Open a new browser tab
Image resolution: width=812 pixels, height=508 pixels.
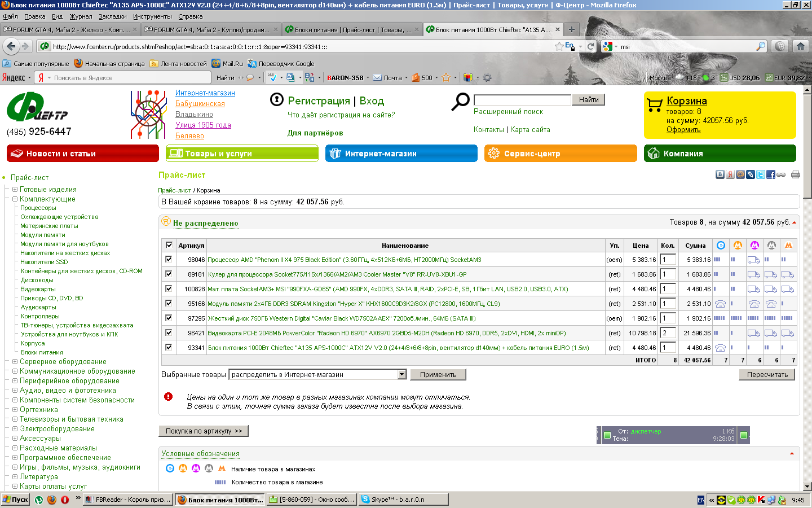pyautogui.click(x=572, y=29)
